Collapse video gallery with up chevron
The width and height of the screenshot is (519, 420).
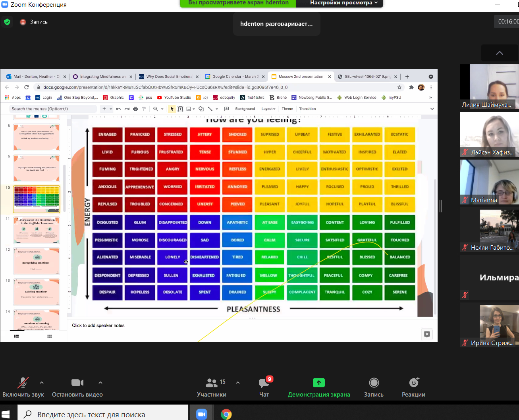[500, 53]
